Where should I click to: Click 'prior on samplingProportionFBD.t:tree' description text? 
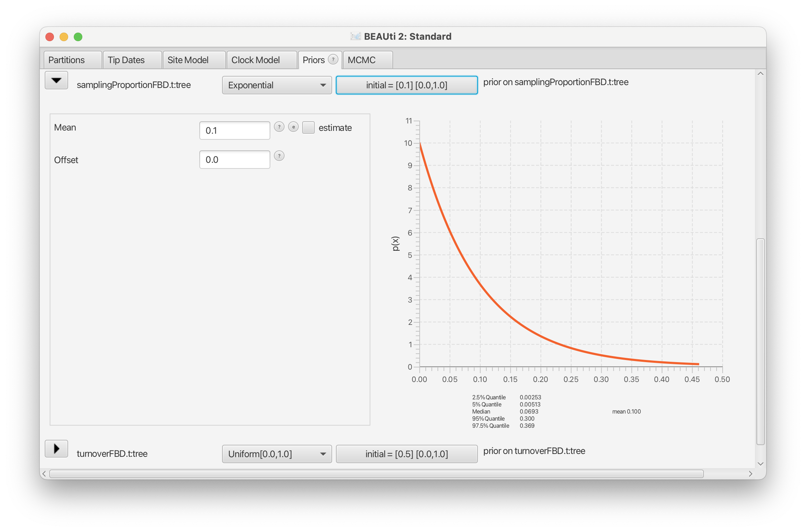[556, 82]
